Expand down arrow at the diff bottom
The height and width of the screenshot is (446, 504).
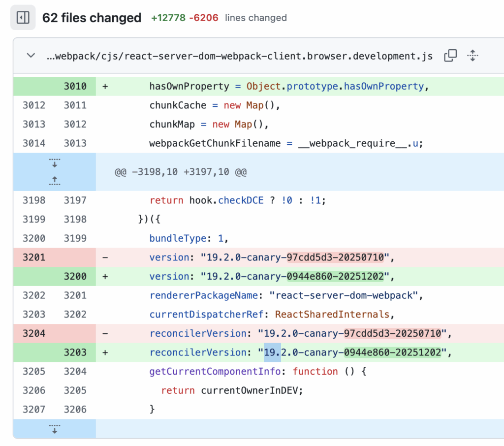coord(55,428)
